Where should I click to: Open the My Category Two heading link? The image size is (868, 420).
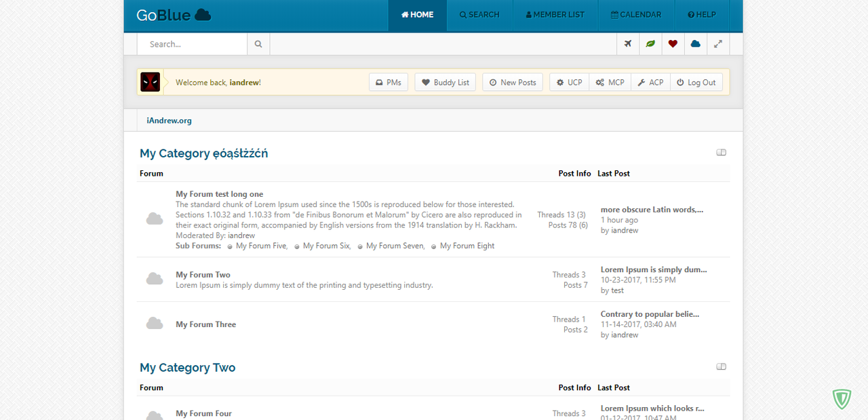point(187,368)
